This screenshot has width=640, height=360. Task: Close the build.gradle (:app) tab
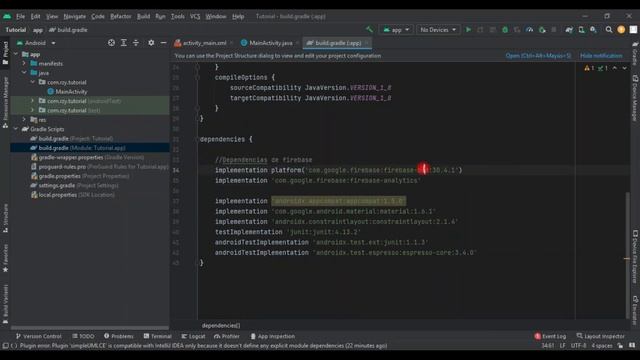pos(367,43)
